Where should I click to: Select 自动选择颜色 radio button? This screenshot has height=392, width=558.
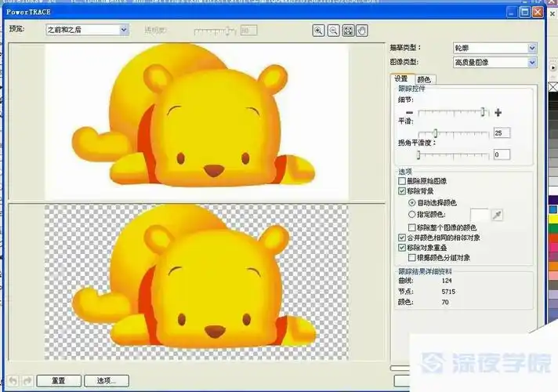411,202
